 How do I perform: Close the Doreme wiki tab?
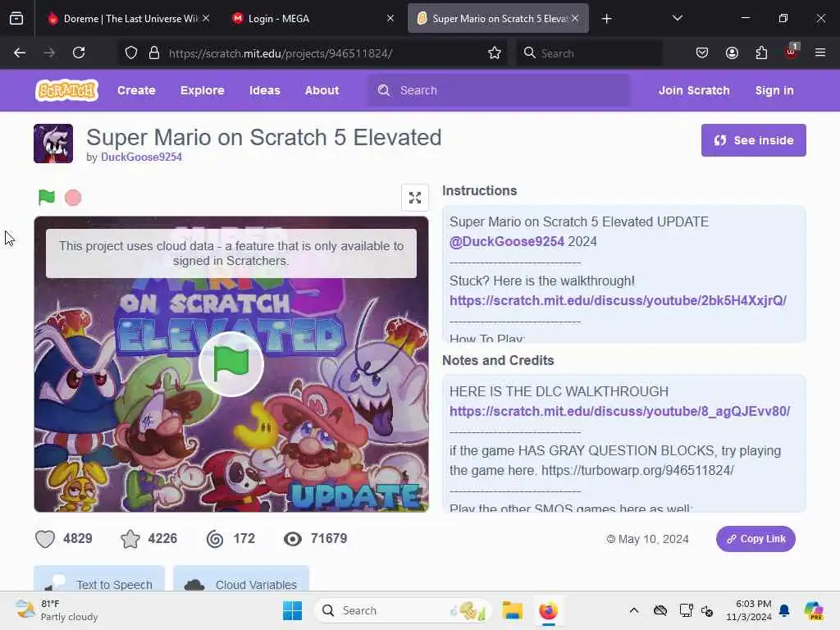pos(206,18)
